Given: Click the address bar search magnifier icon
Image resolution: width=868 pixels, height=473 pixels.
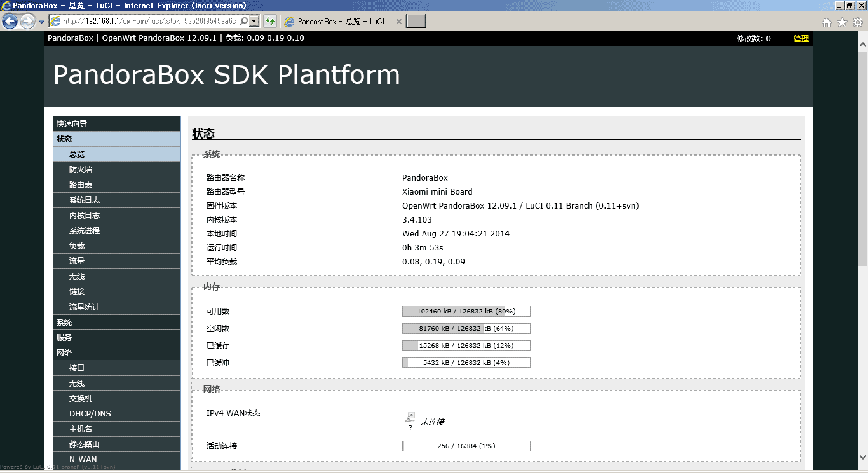Looking at the screenshot, I should (x=243, y=21).
